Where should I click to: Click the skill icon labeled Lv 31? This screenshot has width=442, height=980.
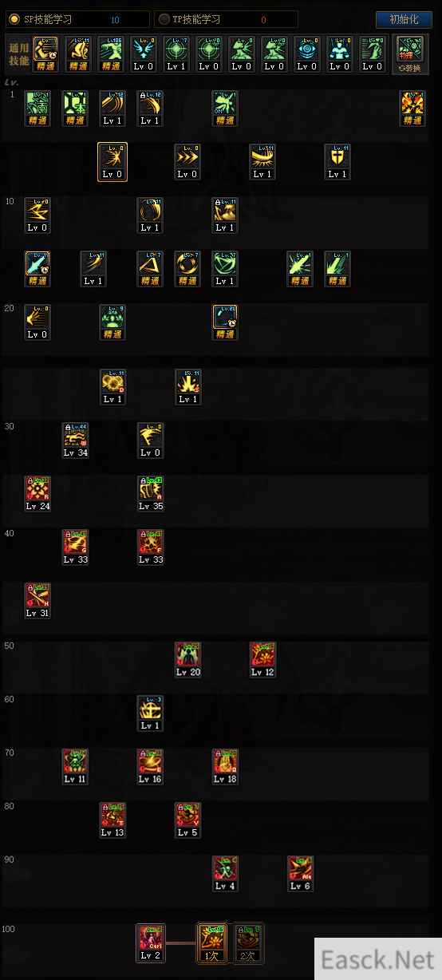pyautogui.click(x=37, y=601)
